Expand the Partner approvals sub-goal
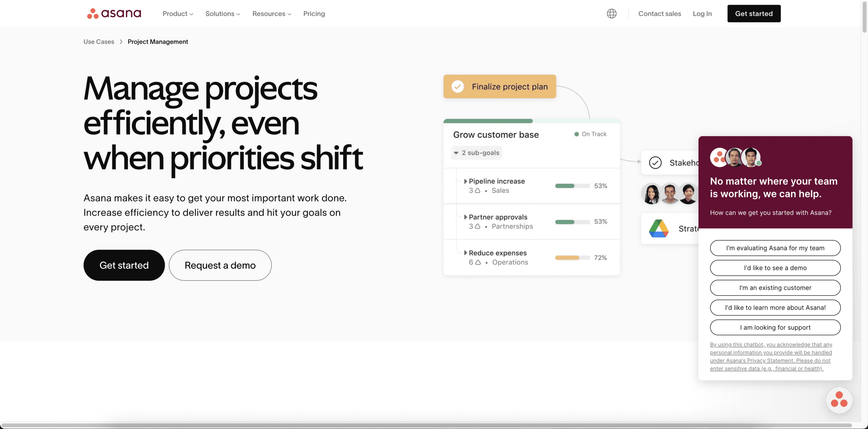The width and height of the screenshot is (868, 429). tap(466, 217)
